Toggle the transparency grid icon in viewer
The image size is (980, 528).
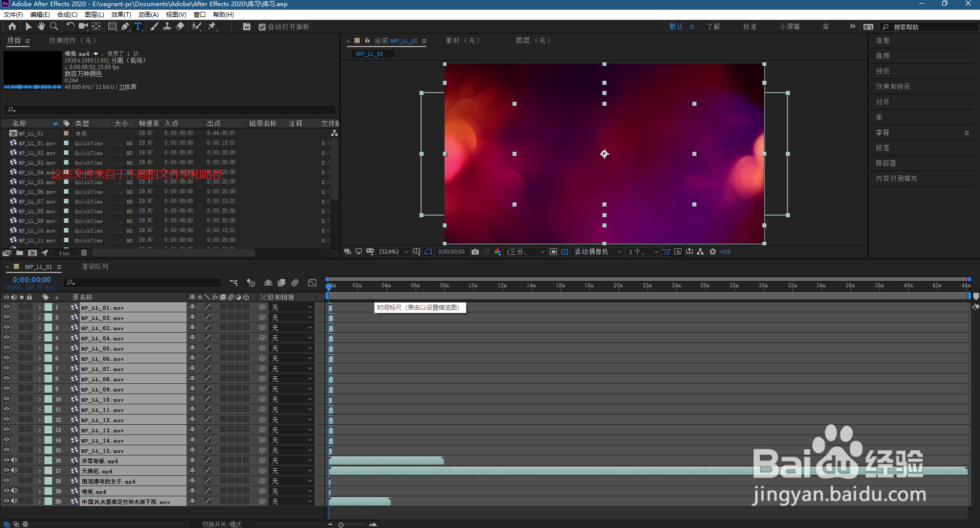565,252
